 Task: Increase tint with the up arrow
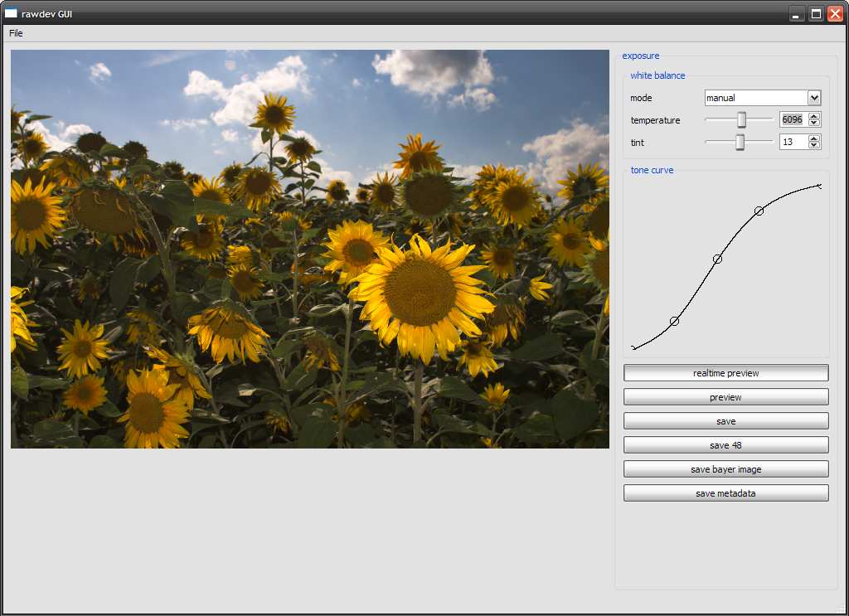[x=814, y=139]
